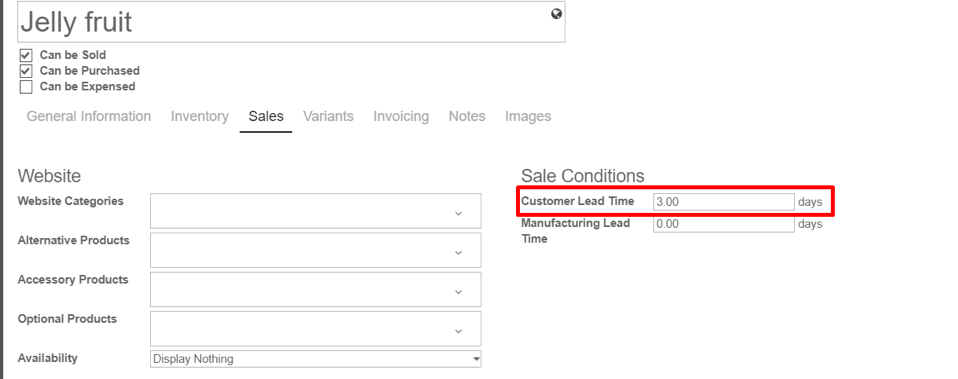
Task: Open the Optional Products dropdown arrow
Action: [x=459, y=331]
